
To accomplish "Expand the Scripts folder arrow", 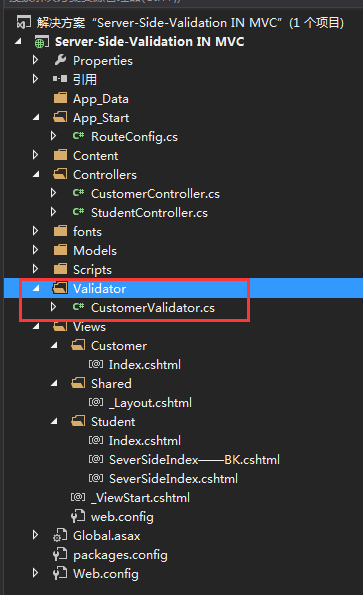I will (x=36, y=269).
